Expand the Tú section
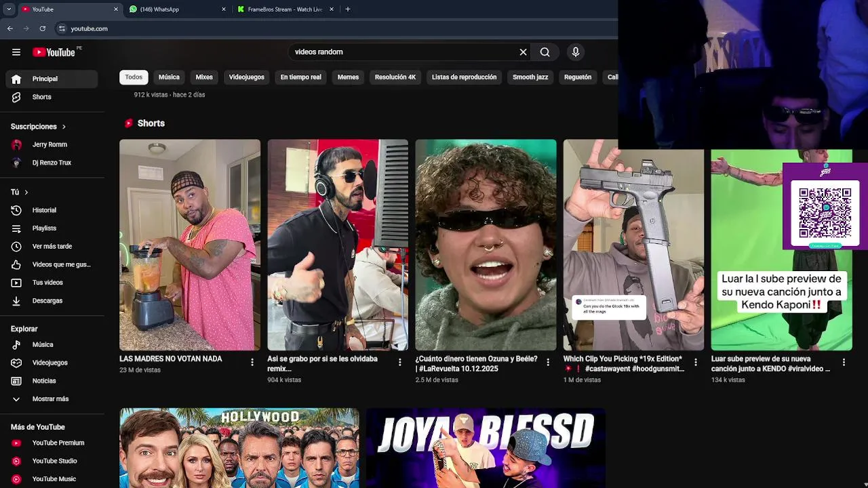The height and width of the screenshot is (488, 868). coord(20,192)
